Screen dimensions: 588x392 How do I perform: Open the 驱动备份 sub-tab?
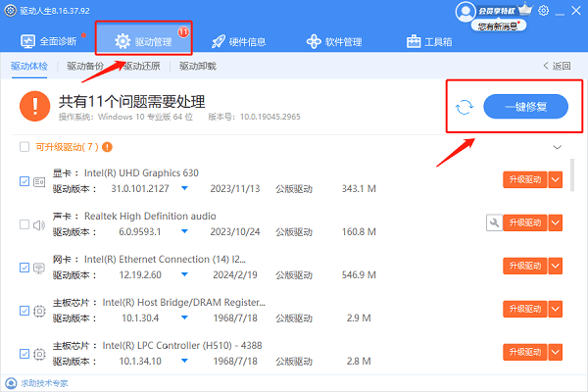[86, 67]
